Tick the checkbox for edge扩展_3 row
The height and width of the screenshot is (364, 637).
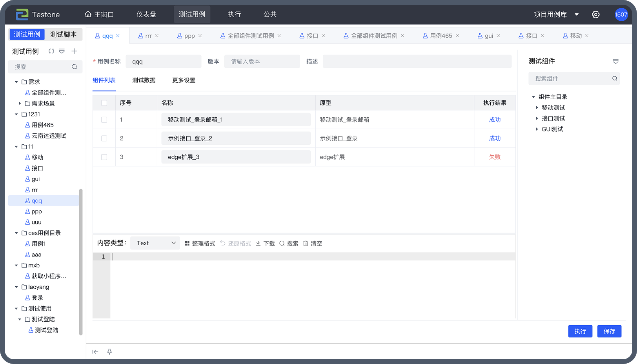click(x=104, y=157)
